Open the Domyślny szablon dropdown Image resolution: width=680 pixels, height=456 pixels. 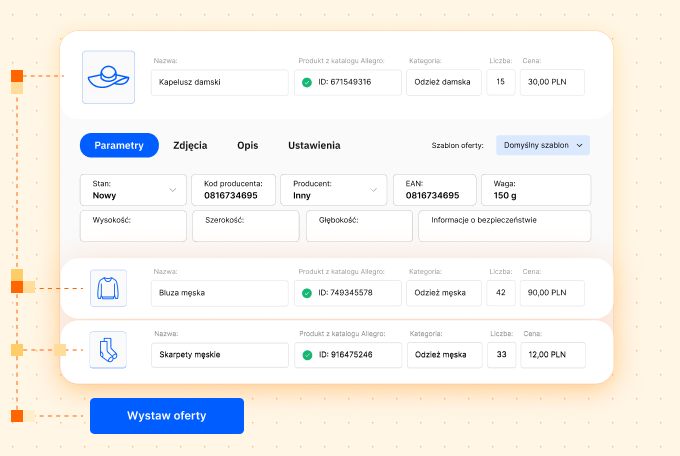[x=543, y=145]
